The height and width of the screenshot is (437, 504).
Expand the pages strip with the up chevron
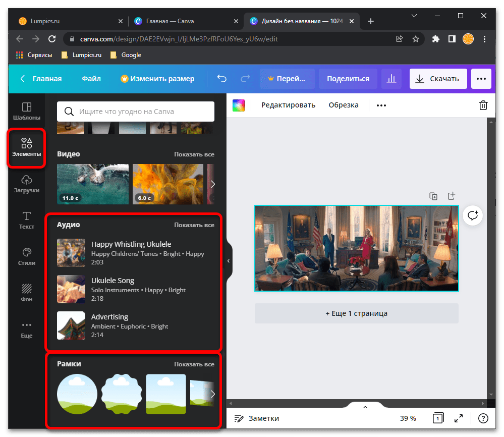click(x=365, y=407)
